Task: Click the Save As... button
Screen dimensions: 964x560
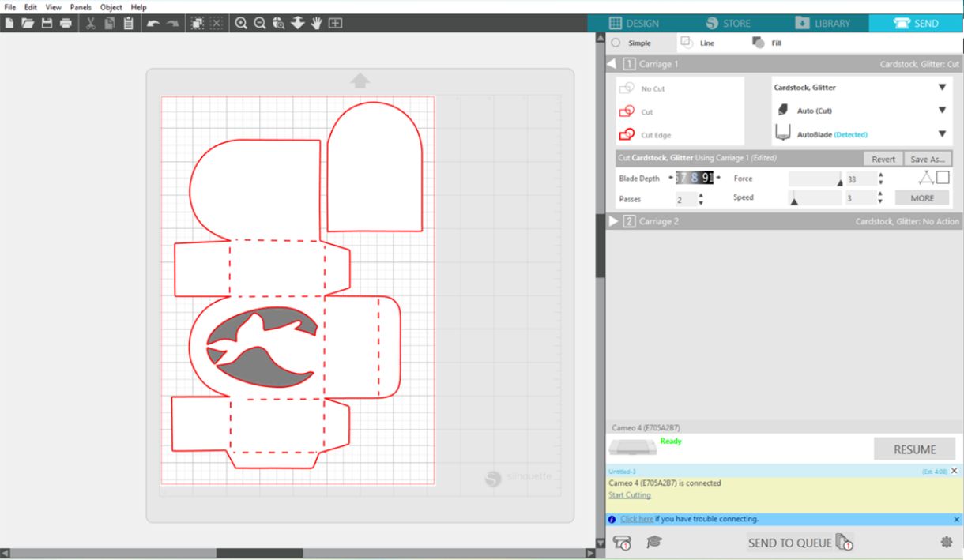Action: click(928, 158)
